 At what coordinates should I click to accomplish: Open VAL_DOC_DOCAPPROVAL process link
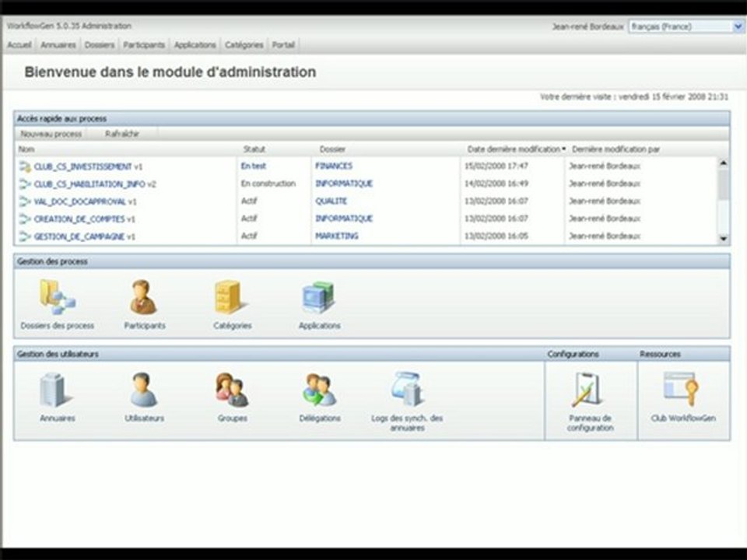[x=80, y=202]
